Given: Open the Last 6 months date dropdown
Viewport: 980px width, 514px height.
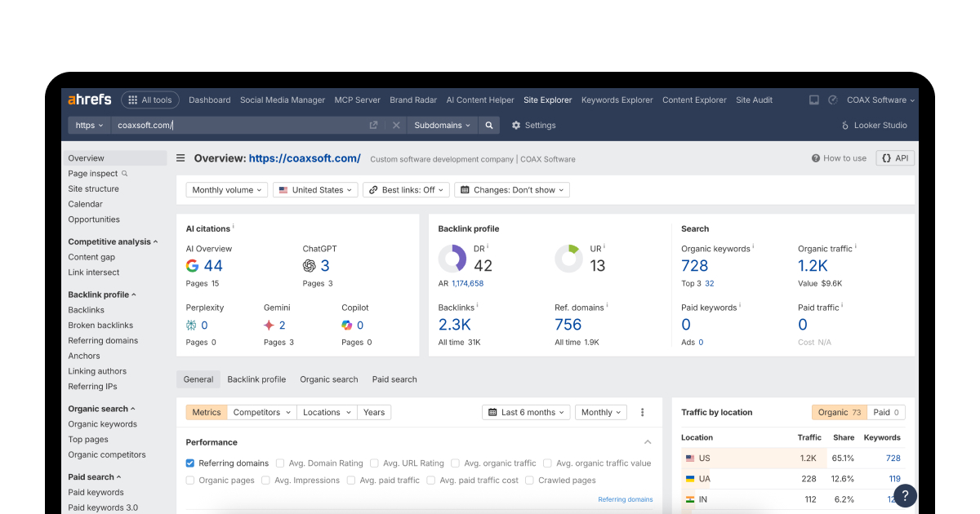Looking at the screenshot, I should tap(527, 412).
